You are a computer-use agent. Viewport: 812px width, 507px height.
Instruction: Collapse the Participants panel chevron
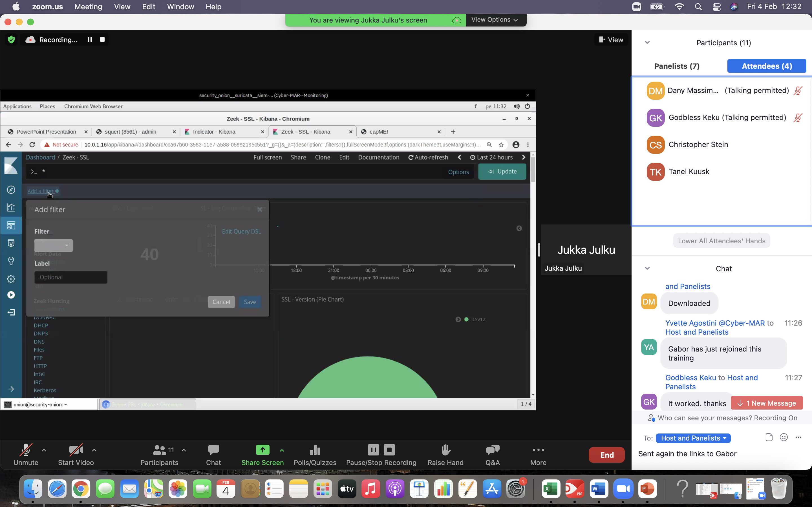(647, 43)
